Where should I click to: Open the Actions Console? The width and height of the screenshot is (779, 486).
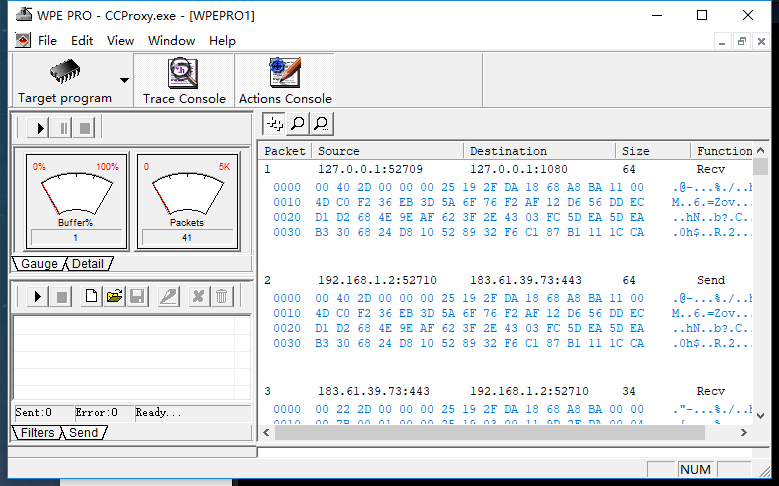pos(285,81)
